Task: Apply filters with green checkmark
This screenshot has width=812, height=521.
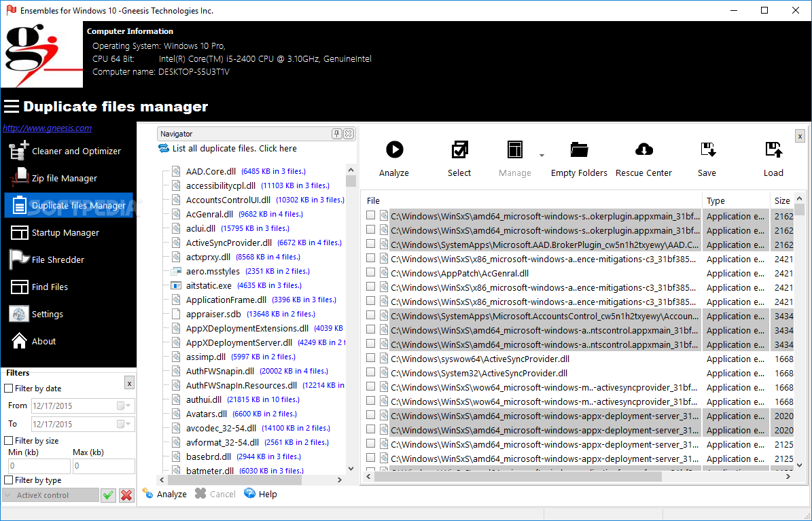Action: coord(108,495)
